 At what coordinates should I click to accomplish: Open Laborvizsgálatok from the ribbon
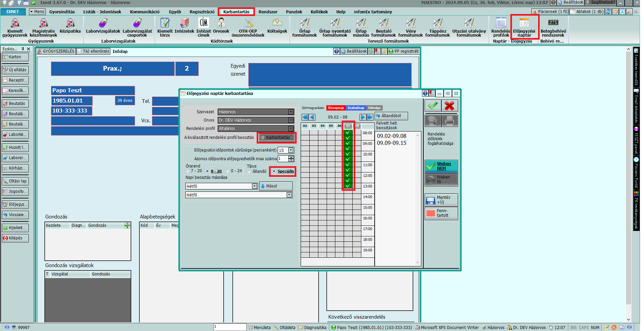(x=103, y=27)
